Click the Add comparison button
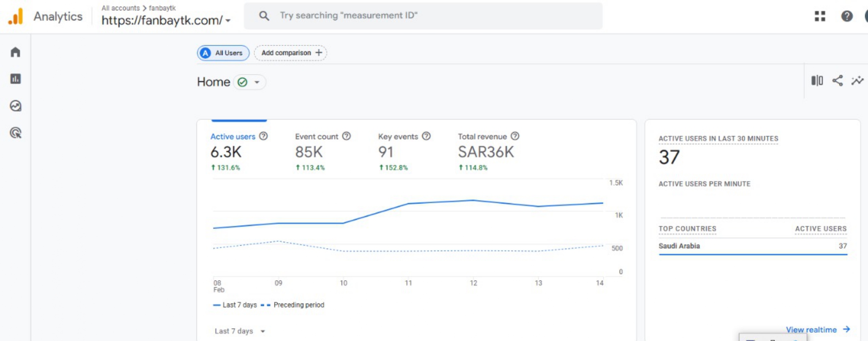The width and height of the screenshot is (868, 341). pos(290,53)
